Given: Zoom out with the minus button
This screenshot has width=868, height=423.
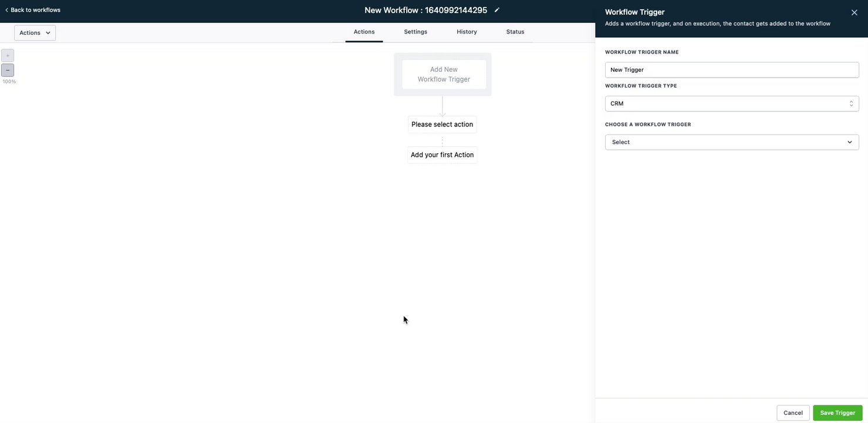Looking at the screenshot, I should coord(8,70).
